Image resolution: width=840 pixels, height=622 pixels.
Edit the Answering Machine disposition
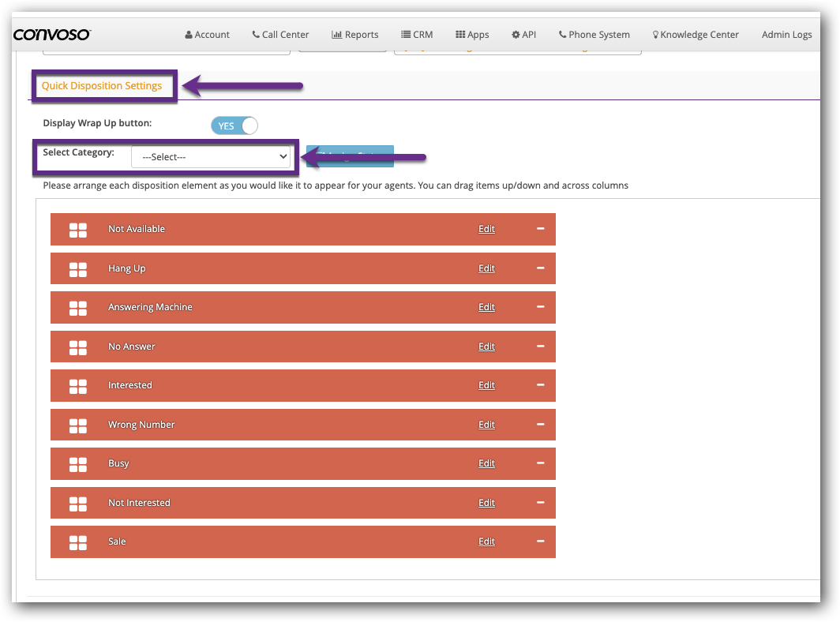pyautogui.click(x=486, y=307)
